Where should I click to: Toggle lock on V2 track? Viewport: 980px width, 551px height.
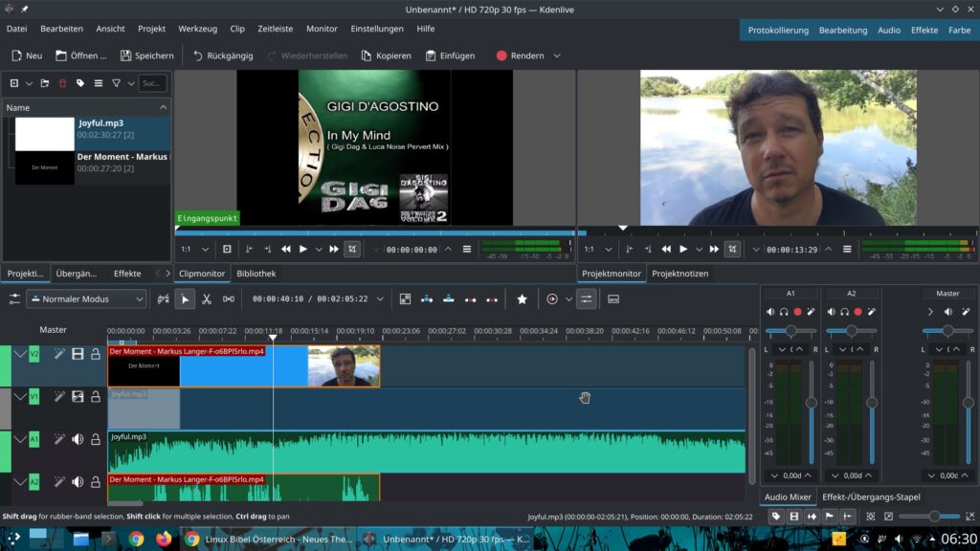click(96, 354)
